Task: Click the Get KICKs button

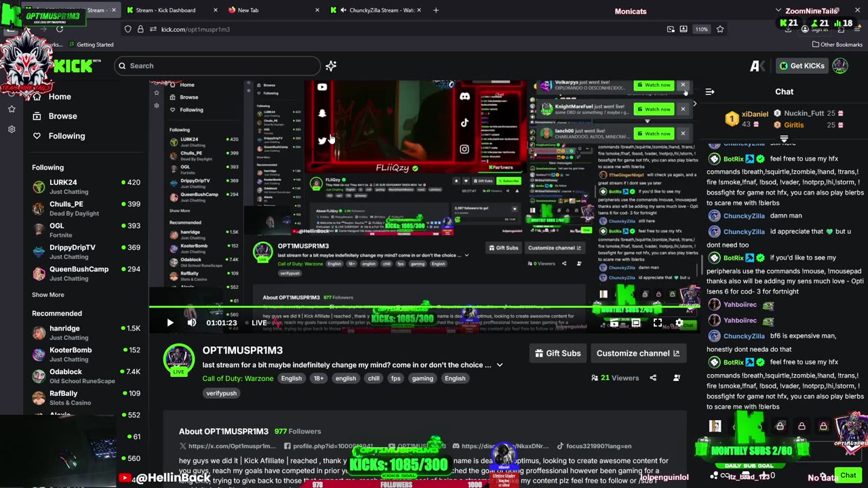Action: click(x=802, y=66)
